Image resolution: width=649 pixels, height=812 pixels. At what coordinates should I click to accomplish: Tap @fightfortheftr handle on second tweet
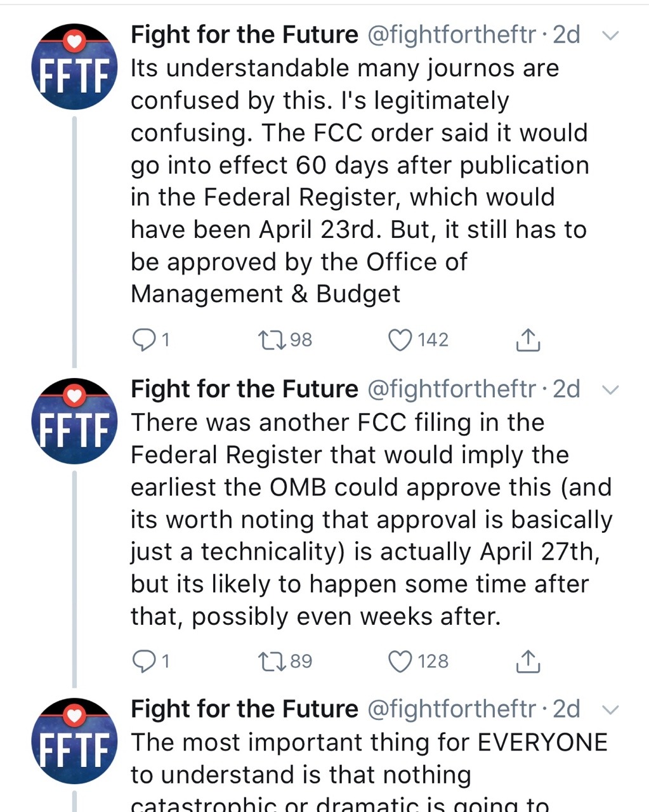coord(452,389)
